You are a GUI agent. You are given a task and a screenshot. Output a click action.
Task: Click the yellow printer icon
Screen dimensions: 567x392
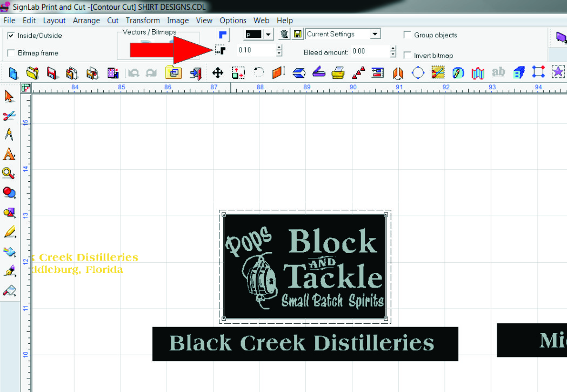(x=338, y=72)
